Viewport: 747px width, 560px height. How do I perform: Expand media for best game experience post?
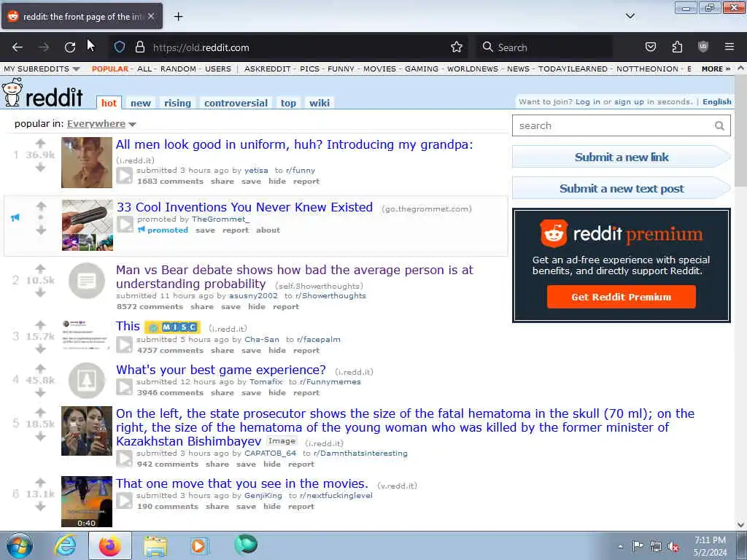tap(124, 386)
